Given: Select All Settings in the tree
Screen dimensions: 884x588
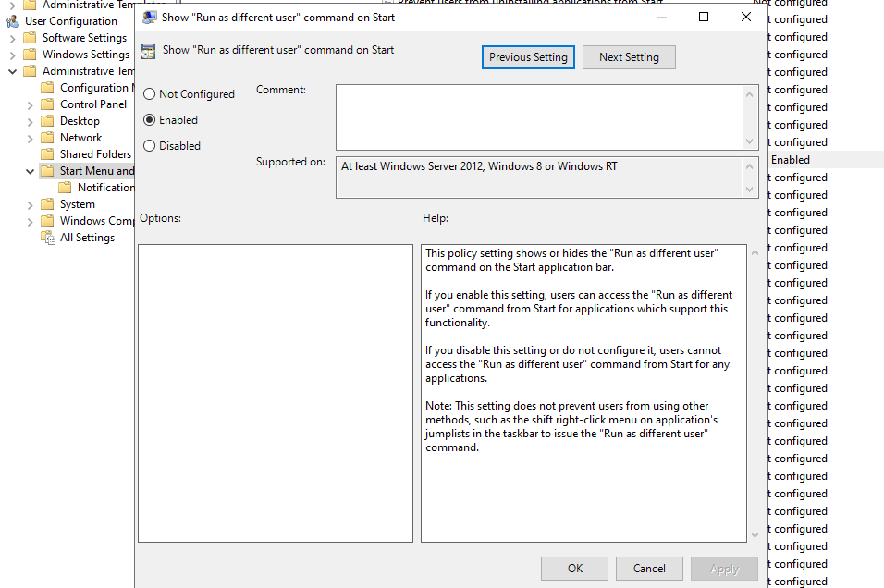Looking at the screenshot, I should point(88,238).
